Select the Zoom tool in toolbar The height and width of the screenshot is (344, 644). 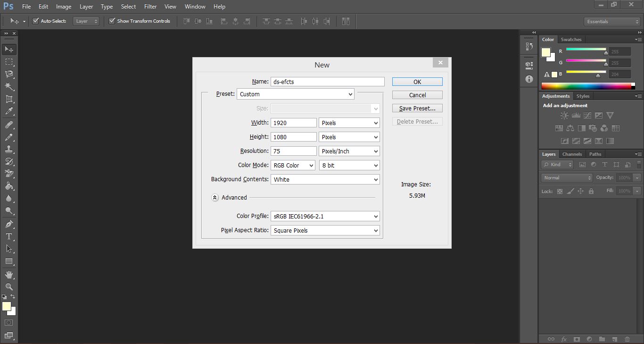tap(9, 286)
